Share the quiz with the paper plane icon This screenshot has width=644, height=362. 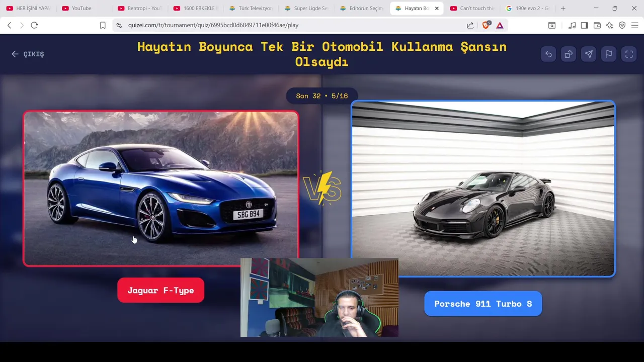coord(589,54)
